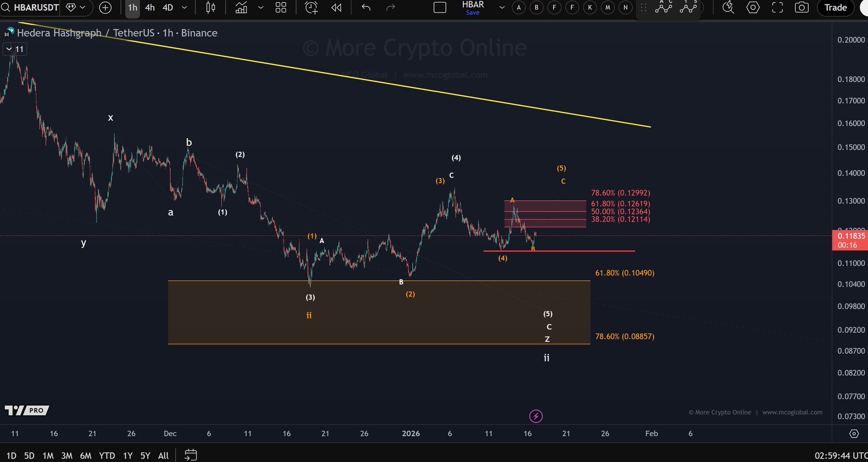Open the go to date calendar icon
868x462 pixels.
click(x=191, y=455)
